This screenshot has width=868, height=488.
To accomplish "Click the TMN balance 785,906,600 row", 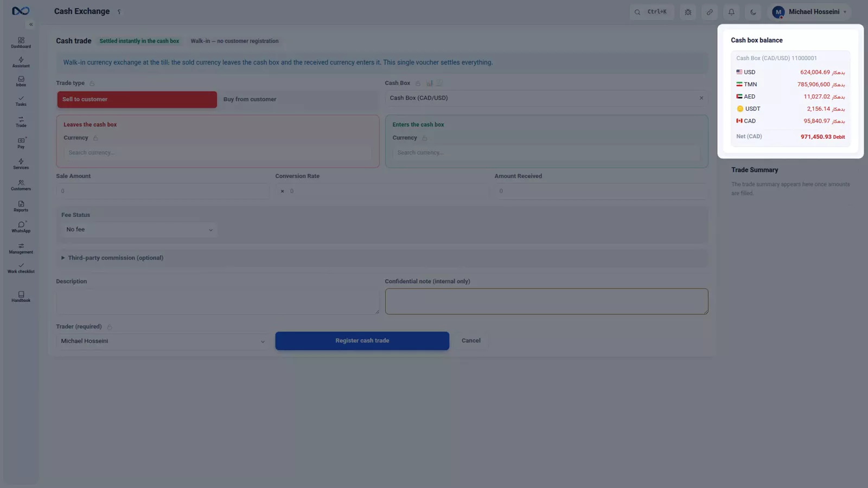I will [790, 85].
